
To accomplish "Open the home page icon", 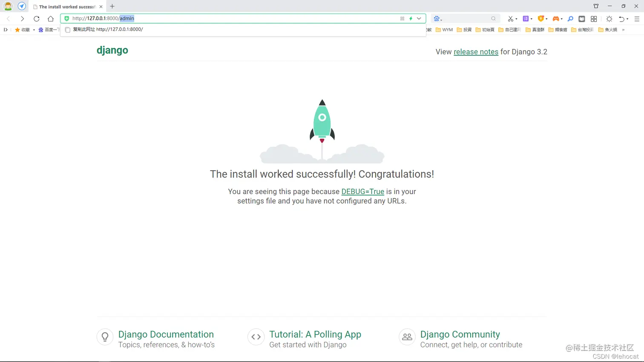I will [51, 19].
